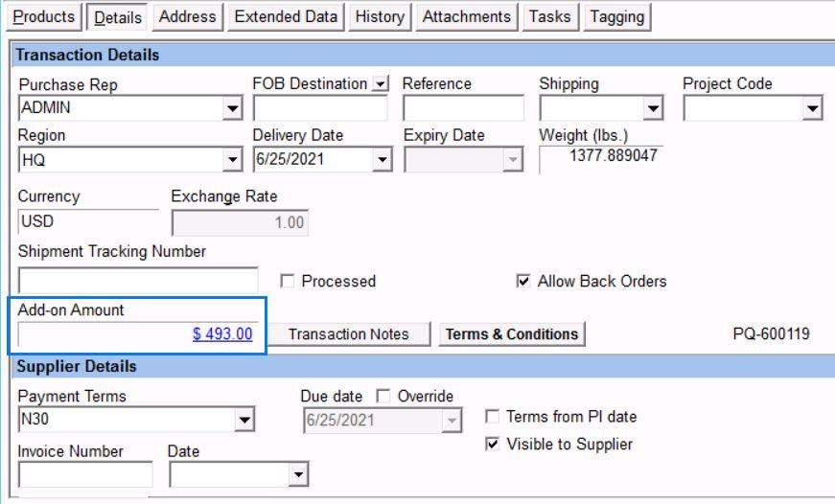Click in the Shipment Tracking Number field
This screenshot has height=504, width=835.
pos(138,282)
